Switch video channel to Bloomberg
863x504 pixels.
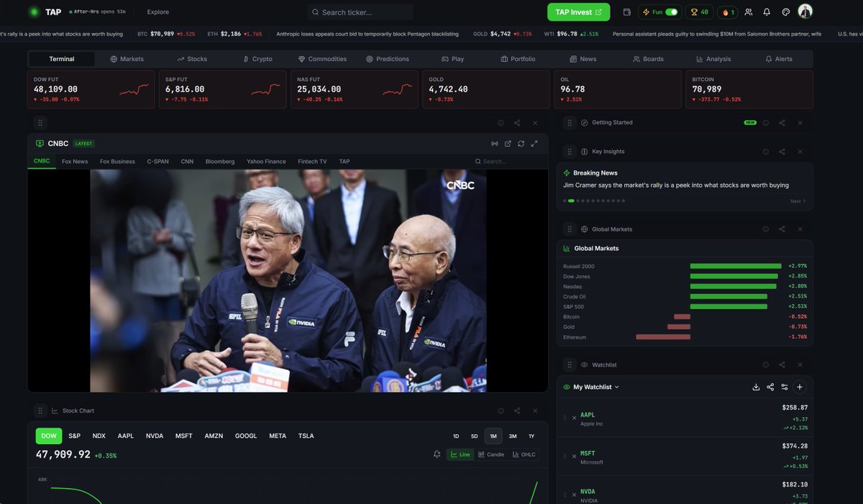click(220, 162)
